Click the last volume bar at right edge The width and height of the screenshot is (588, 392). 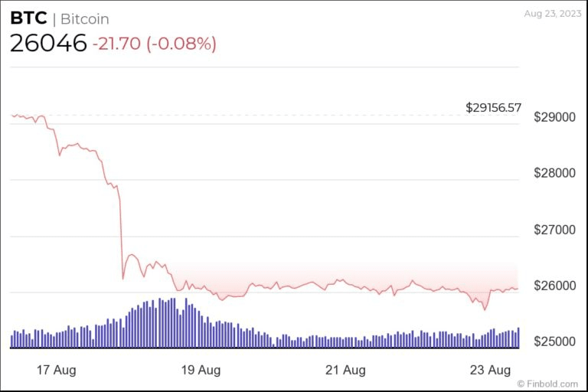coord(518,338)
